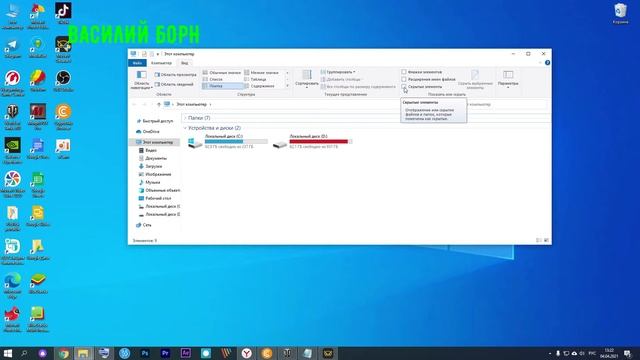Viewport: 640px width, 360px height.
Task: Open Google Chrome from the taskbar
Action: [63, 353]
